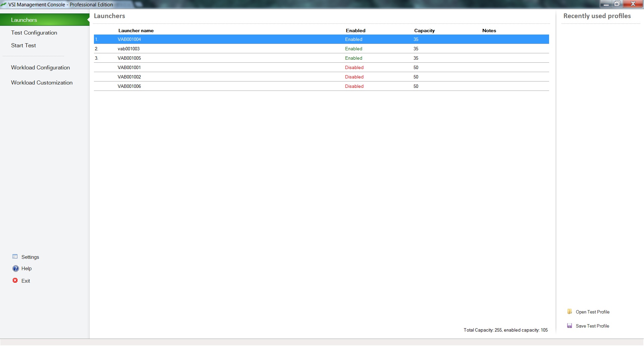Image resolution: width=644 pixels, height=346 pixels.
Task: Click the red Exit icon
Action: (x=15, y=281)
